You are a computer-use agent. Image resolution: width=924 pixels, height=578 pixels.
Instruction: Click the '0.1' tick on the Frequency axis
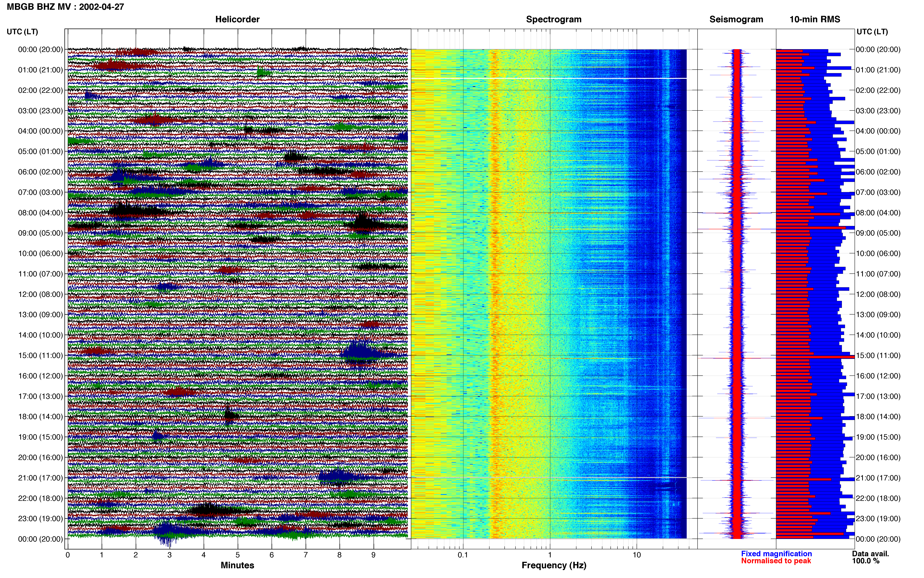[463, 555]
